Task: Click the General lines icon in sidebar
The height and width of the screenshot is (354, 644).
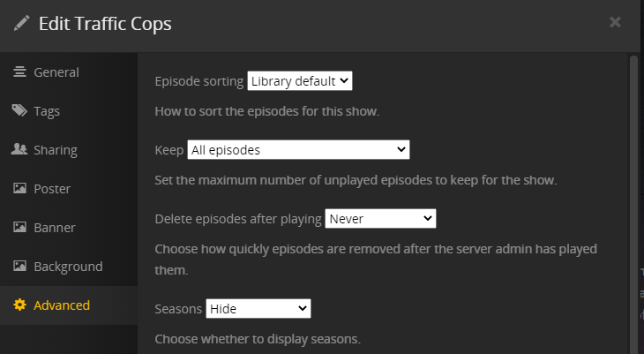Action: click(x=19, y=72)
